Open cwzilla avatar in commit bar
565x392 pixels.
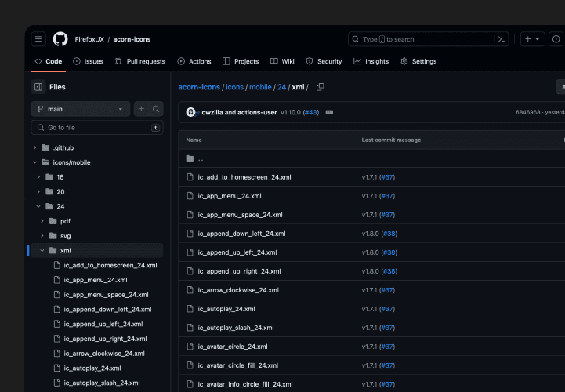coord(190,112)
